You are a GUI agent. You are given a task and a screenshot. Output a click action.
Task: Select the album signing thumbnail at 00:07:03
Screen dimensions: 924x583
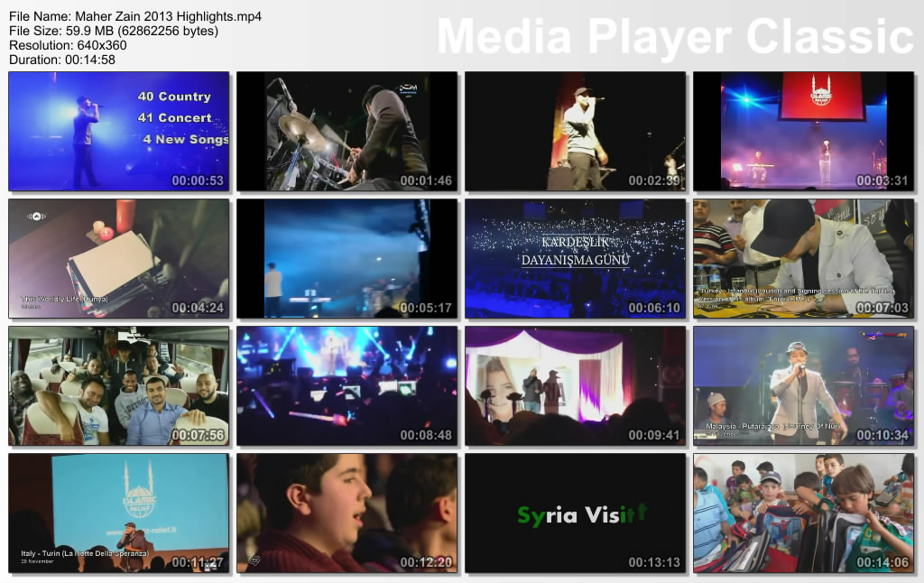pyautogui.click(x=803, y=258)
